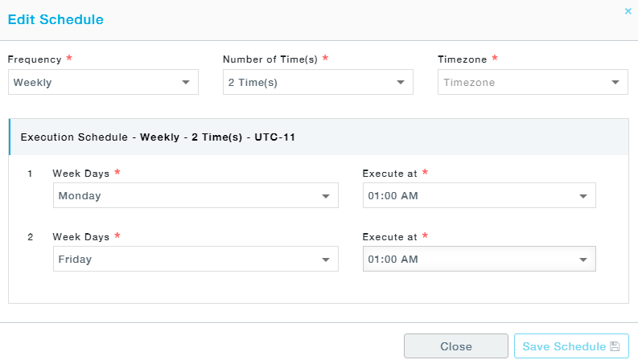The width and height of the screenshot is (638, 364).
Task: Open the Timezone dropdown arrow
Action: point(615,83)
